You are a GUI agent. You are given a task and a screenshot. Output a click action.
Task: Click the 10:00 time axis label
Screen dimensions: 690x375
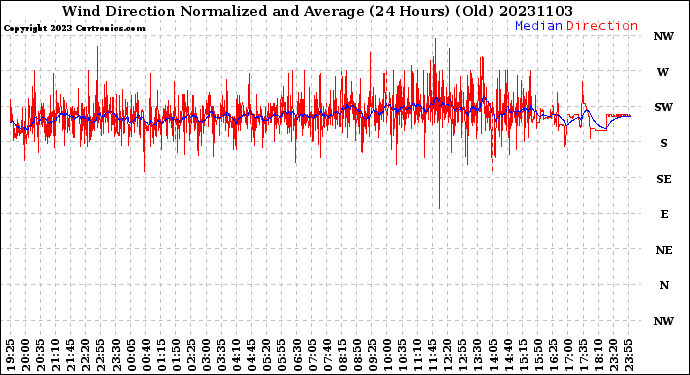click(387, 355)
